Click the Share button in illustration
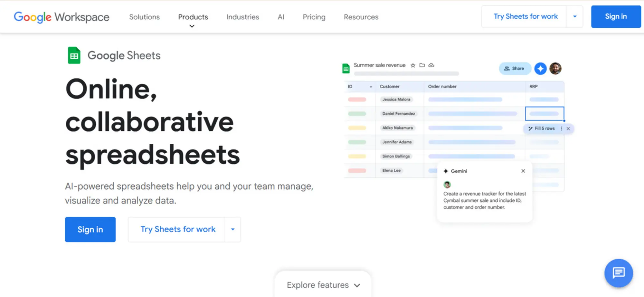 [515, 68]
